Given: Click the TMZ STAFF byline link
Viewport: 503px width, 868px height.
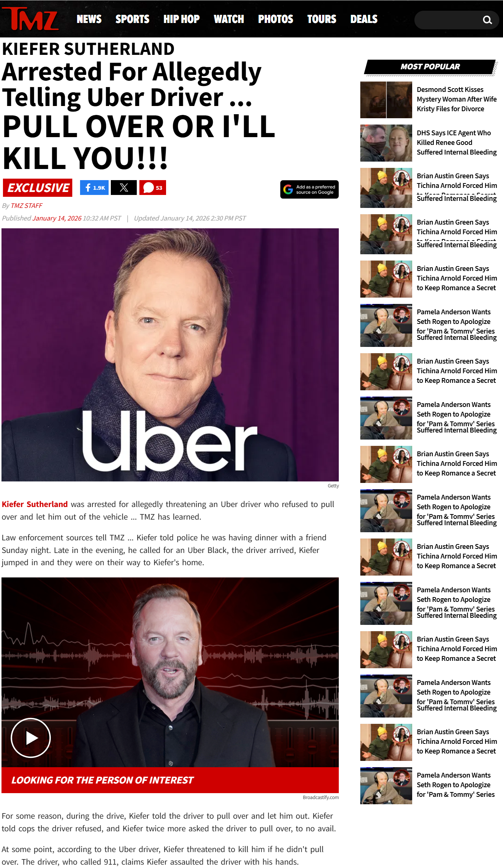Looking at the screenshot, I should point(27,205).
